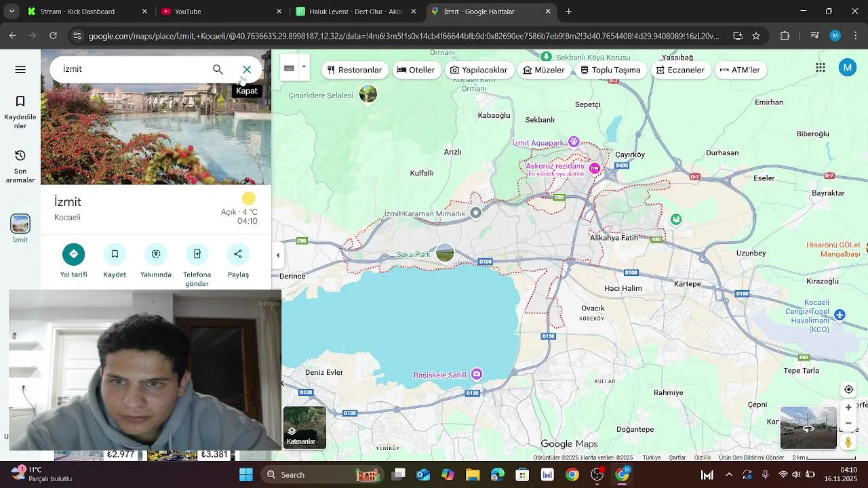
Task: Switch to Stream - Kick Dashboard tab
Action: [x=87, y=12]
